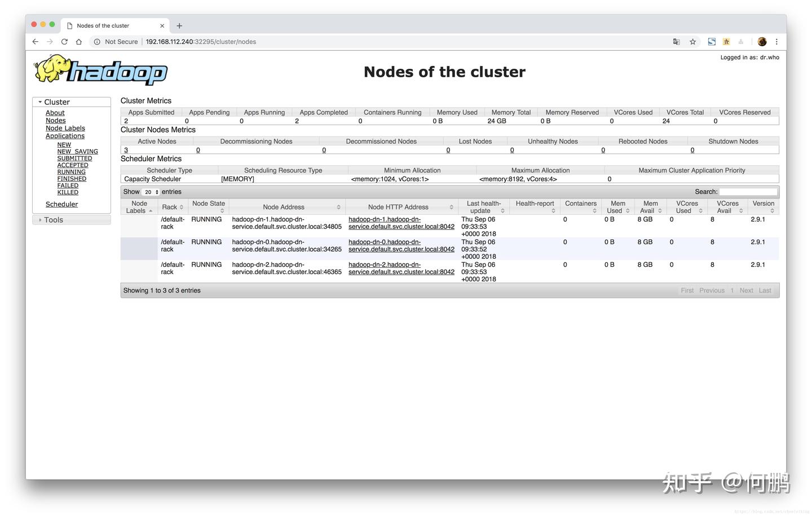Viewport: 812px width, 516px height.
Task: Sort table by Last health-update
Action: [x=484, y=207]
